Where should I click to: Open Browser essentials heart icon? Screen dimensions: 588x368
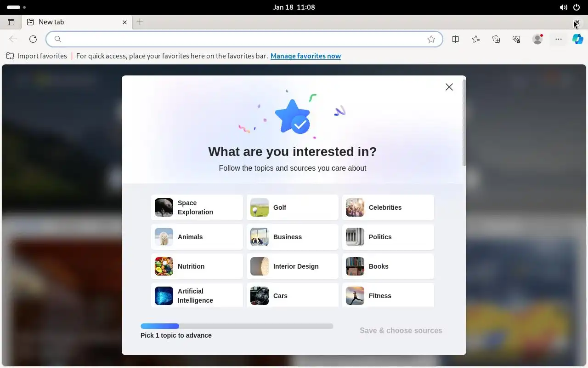(x=516, y=39)
